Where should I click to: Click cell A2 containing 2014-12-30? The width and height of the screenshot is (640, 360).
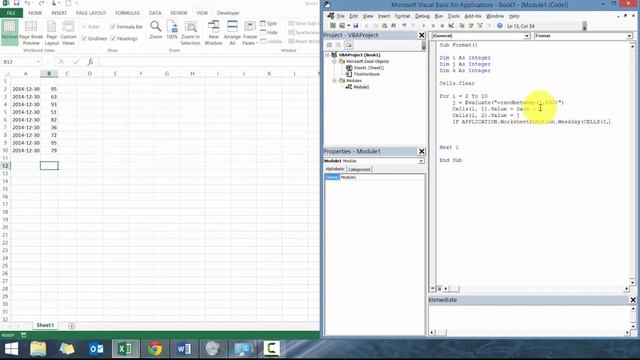pyautogui.click(x=26, y=89)
